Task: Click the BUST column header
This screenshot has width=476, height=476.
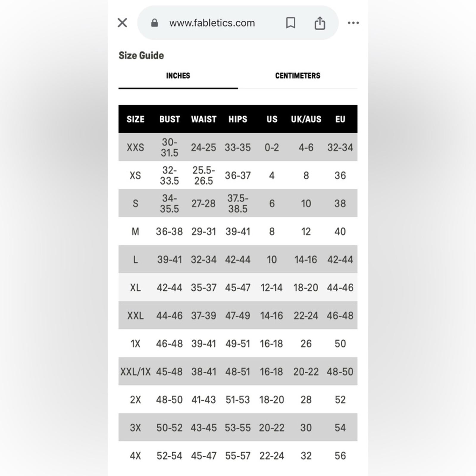Action: click(170, 119)
